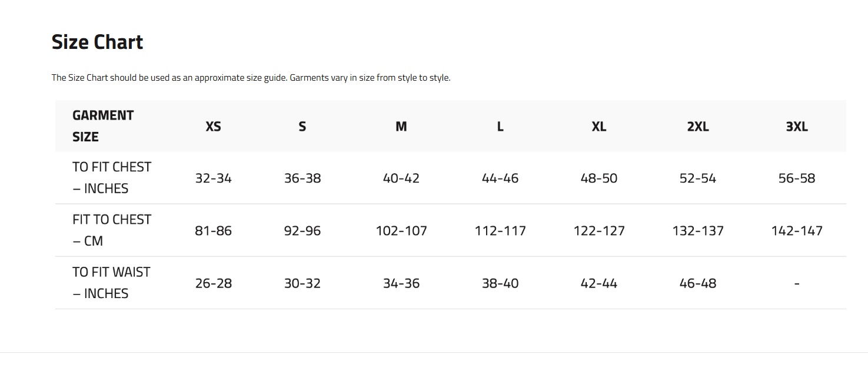
Task: Select the 3XL column header
Action: (797, 127)
